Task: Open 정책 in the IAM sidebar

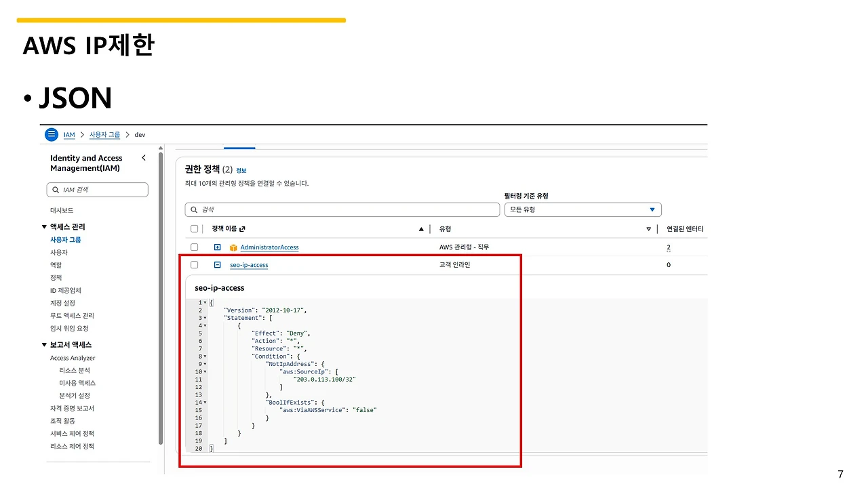Action: tap(56, 278)
